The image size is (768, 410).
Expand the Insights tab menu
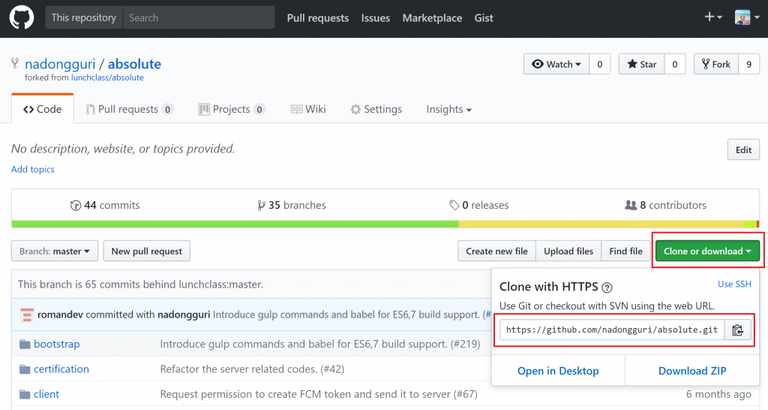point(448,109)
